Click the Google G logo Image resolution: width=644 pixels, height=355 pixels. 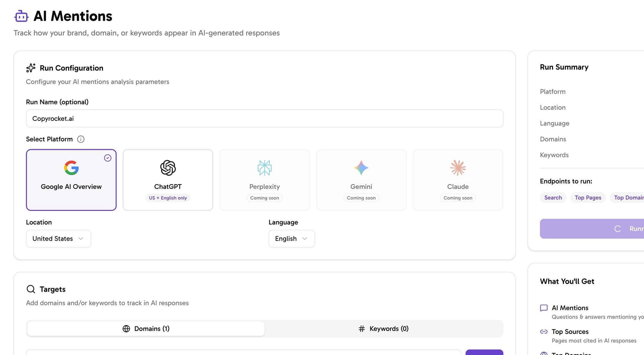click(x=71, y=168)
